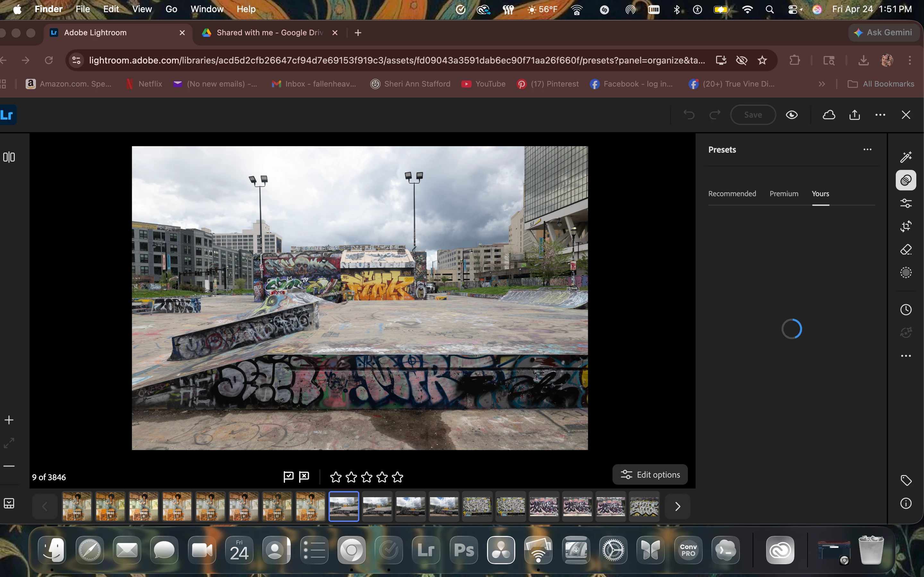Flag photo as rejected

click(304, 476)
